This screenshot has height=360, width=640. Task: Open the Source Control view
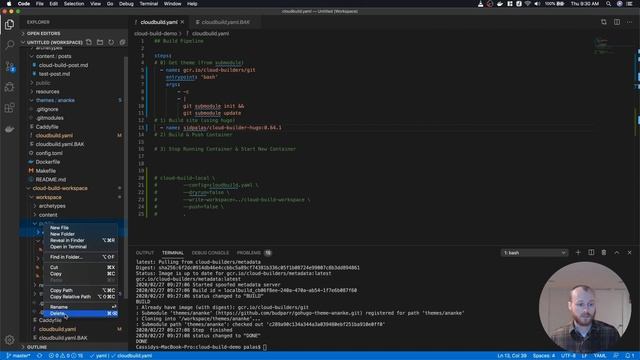(x=10, y=67)
